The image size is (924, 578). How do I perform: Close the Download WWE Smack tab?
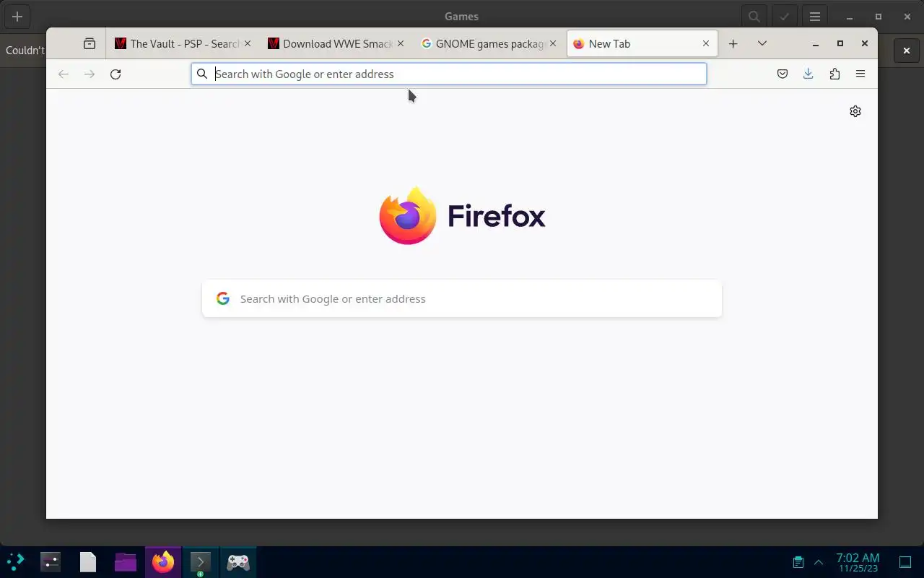click(401, 43)
